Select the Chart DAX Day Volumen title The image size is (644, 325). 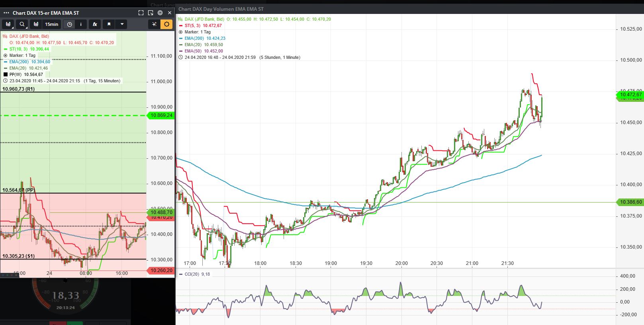tap(221, 9)
